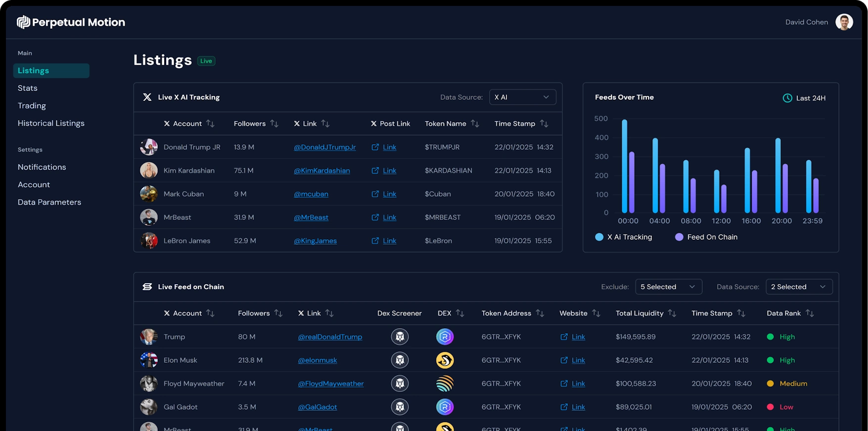Sort by X Link in Live Feed on Chain
The height and width of the screenshot is (431, 868).
click(329, 313)
